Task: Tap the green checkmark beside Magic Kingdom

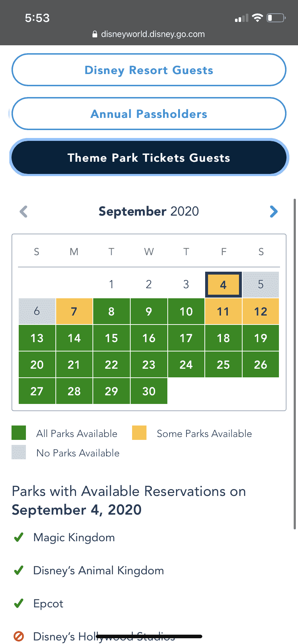Action: click(19, 537)
